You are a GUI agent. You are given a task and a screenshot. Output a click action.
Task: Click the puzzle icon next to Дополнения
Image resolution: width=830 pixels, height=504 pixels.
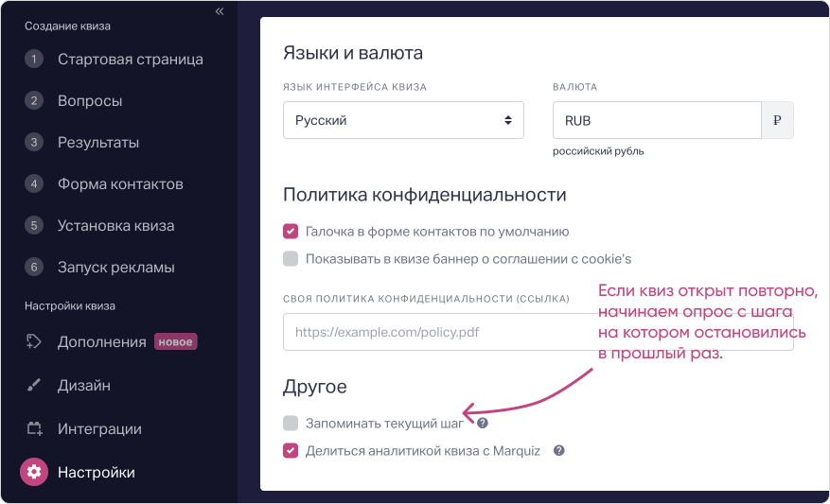click(x=34, y=341)
